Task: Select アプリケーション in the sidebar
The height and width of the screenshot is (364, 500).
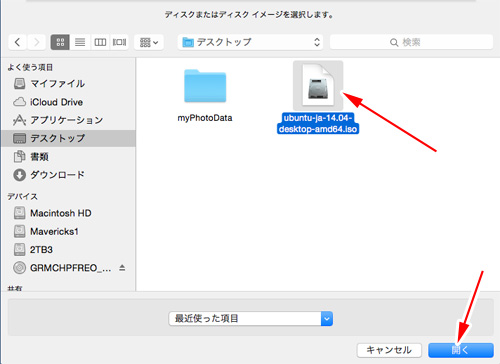Action: pos(68,120)
